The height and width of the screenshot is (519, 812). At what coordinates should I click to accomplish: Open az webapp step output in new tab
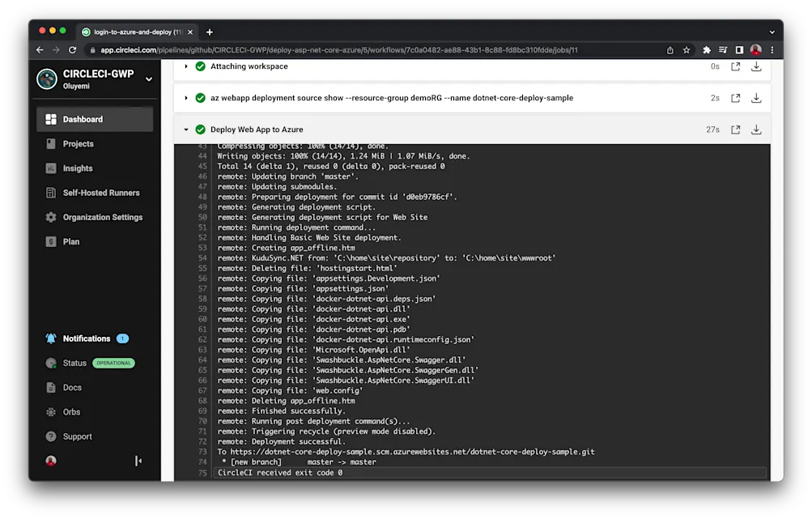point(735,98)
